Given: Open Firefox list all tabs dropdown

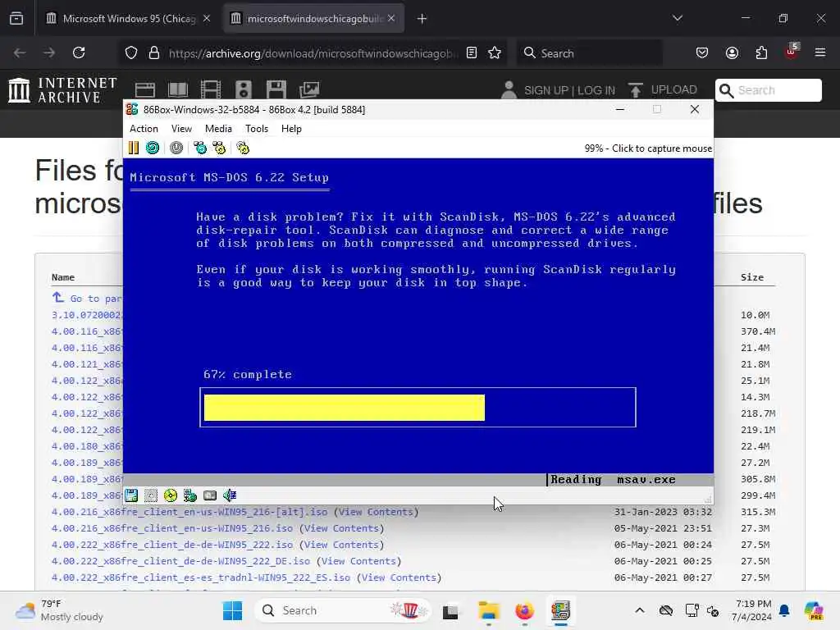Looking at the screenshot, I should 678,19.
